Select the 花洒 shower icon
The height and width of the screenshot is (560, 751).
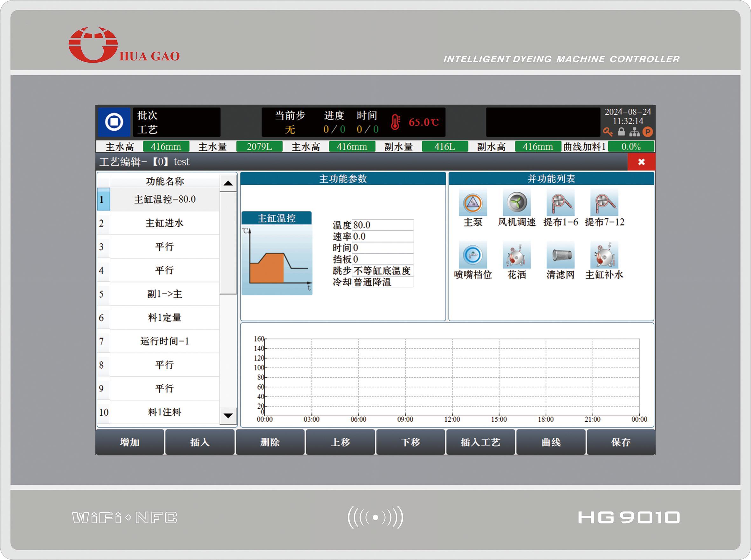[516, 255]
